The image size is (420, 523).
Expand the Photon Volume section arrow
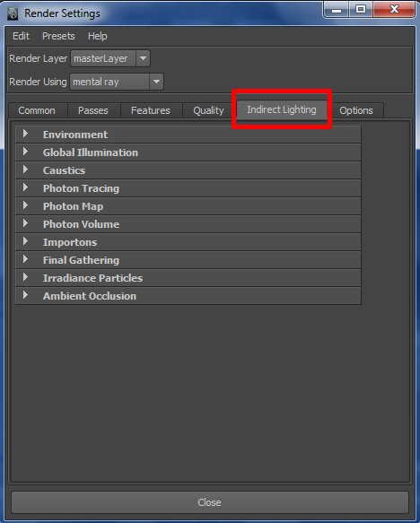point(25,223)
